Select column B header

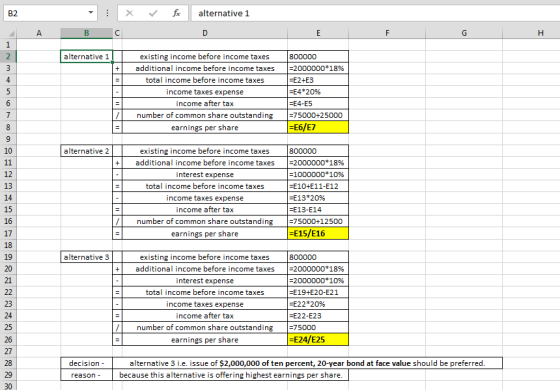[x=86, y=33]
